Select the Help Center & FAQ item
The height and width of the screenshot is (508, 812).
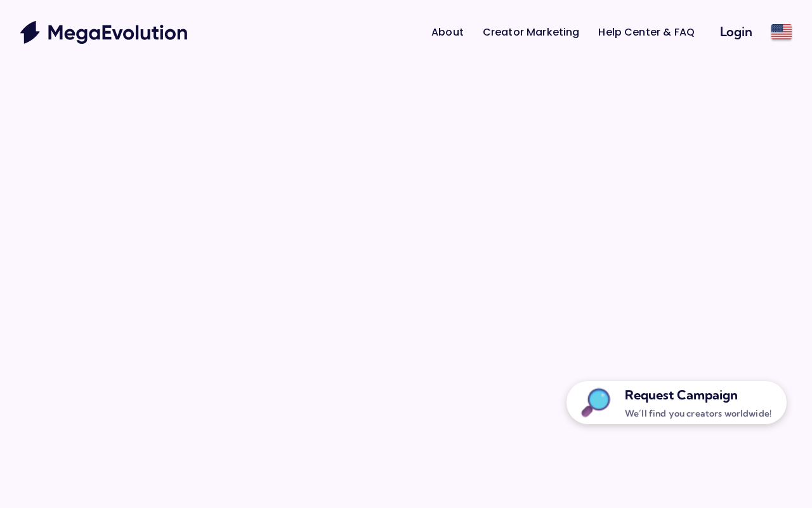click(x=646, y=32)
